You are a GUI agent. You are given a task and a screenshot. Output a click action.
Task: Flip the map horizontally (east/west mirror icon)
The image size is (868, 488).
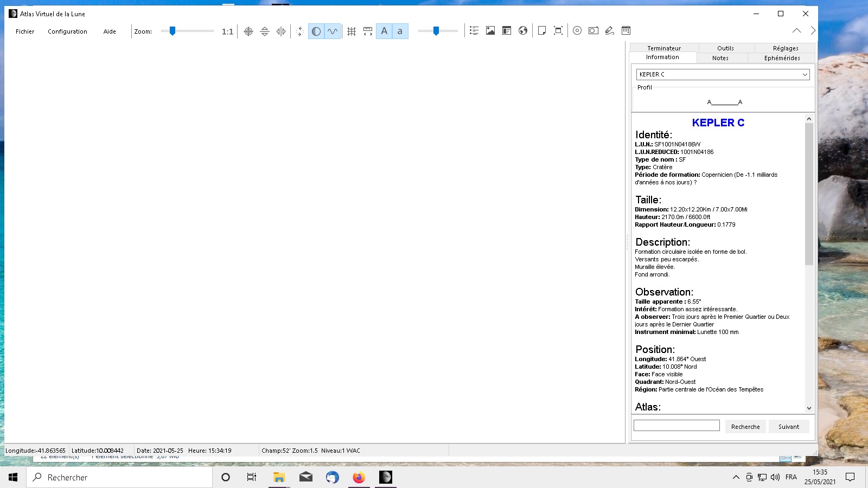point(281,31)
